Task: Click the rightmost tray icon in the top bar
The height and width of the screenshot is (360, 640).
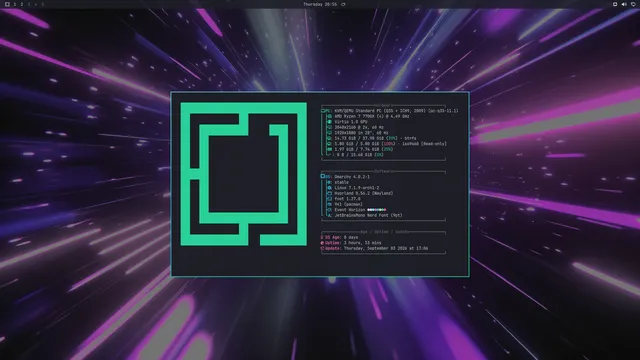Action: pos(633,4)
